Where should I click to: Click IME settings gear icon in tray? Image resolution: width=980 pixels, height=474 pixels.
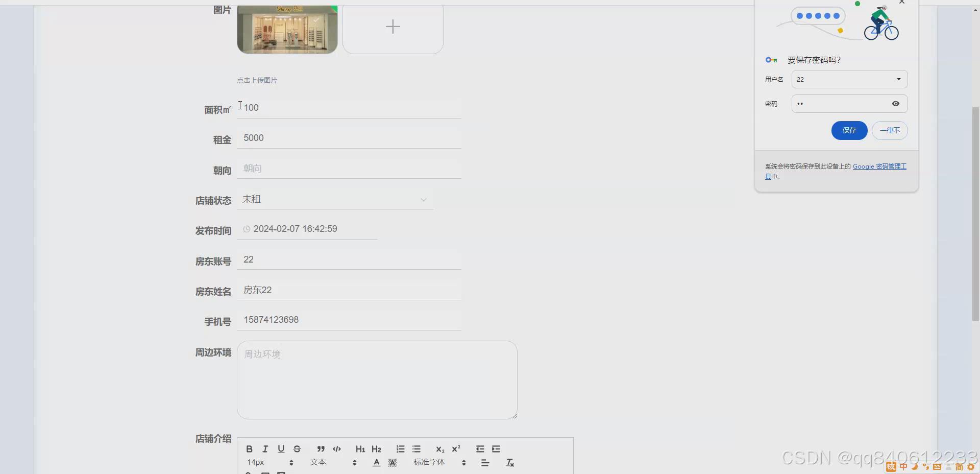pyautogui.click(x=971, y=467)
